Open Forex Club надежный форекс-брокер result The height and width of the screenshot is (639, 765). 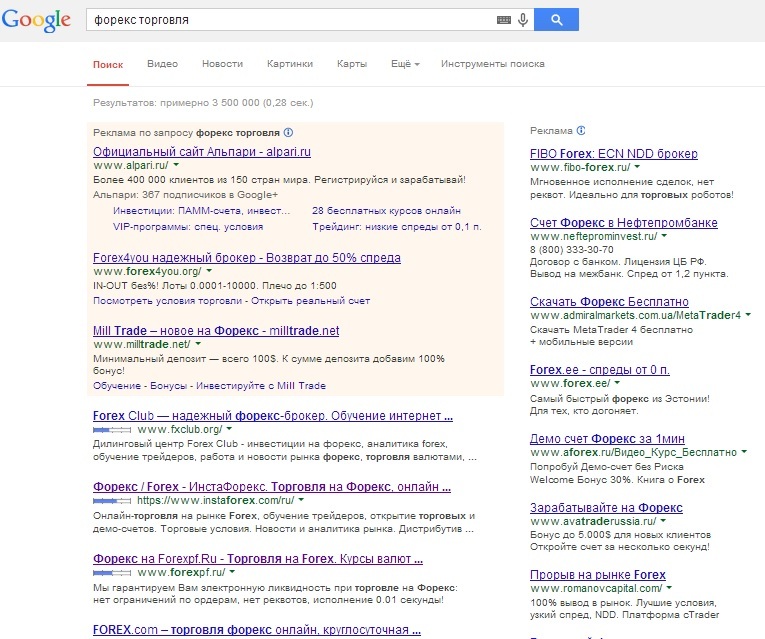pos(273,416)
